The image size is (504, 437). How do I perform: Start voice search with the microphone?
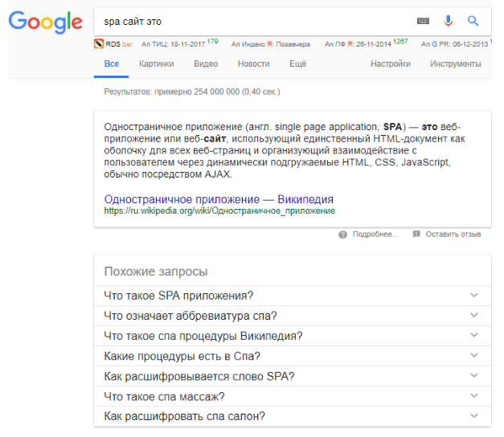(x=449, y=22)
